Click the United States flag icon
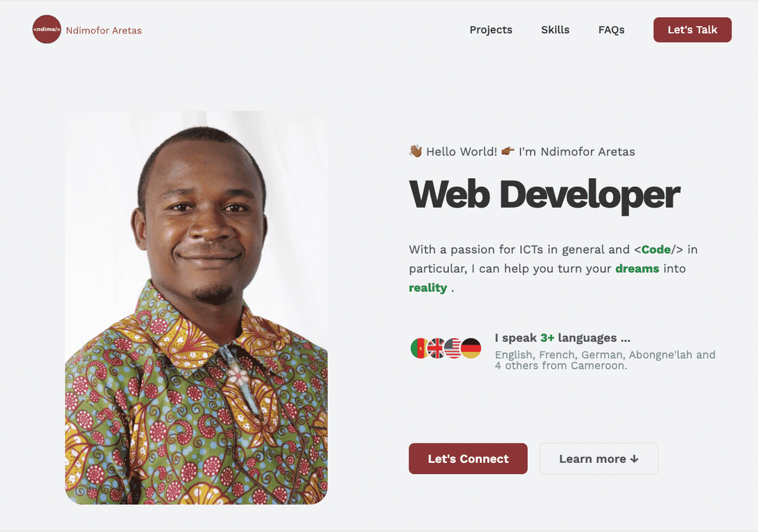 [x=453, y=348]
